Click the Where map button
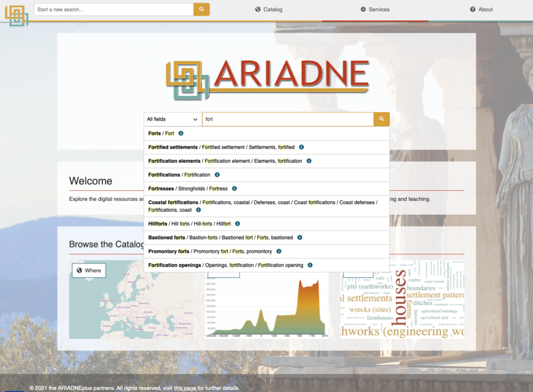Screen dimensions: 533x392 click(x=88, y=270)
